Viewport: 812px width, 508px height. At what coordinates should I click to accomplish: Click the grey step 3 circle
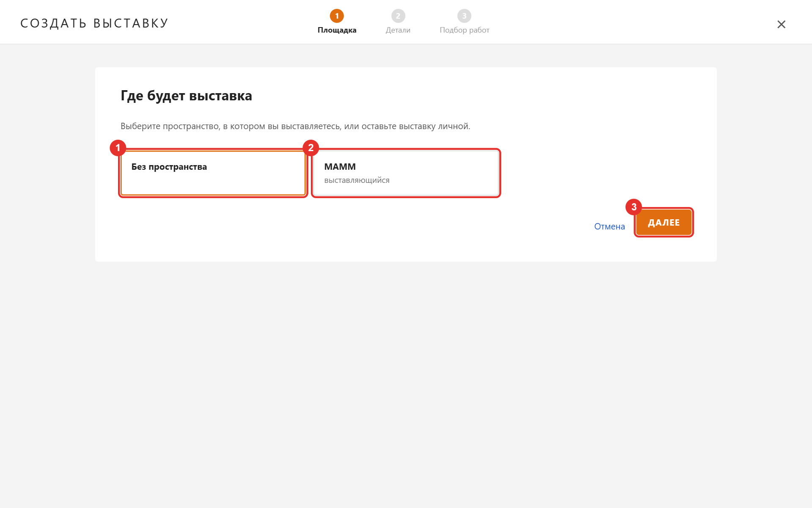[464, 16]
